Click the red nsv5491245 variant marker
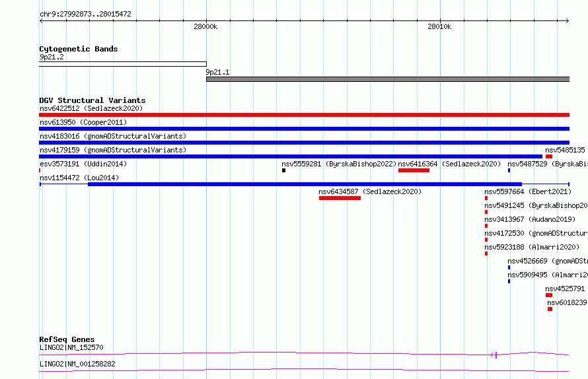This screenshot has height=379, width=588. click(x=486, y=212)
